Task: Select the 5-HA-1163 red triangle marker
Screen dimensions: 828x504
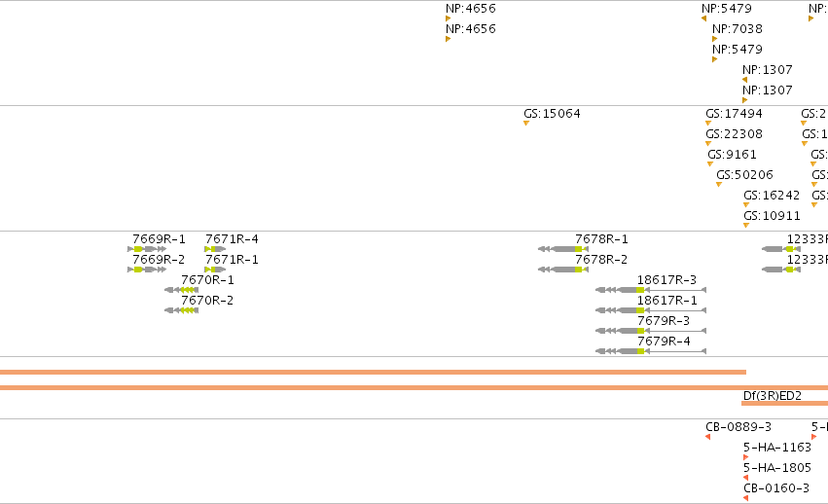Action: [745, 457]
